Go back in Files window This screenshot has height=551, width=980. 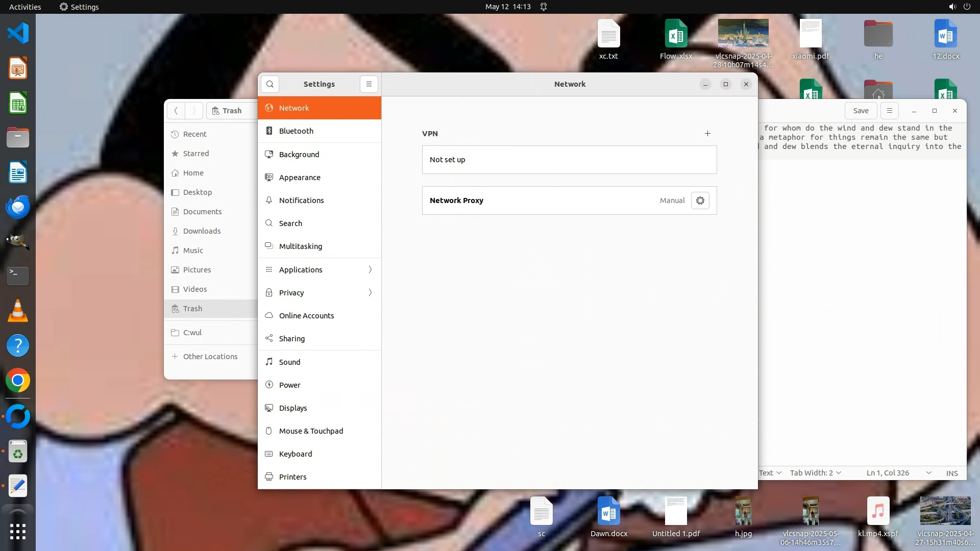click(x=176, y=111)
